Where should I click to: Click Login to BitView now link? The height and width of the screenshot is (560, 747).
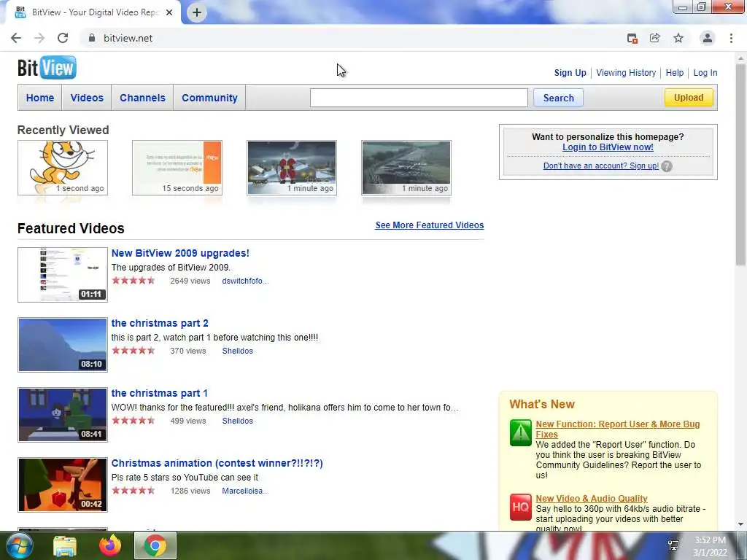(x=608, y=147)
